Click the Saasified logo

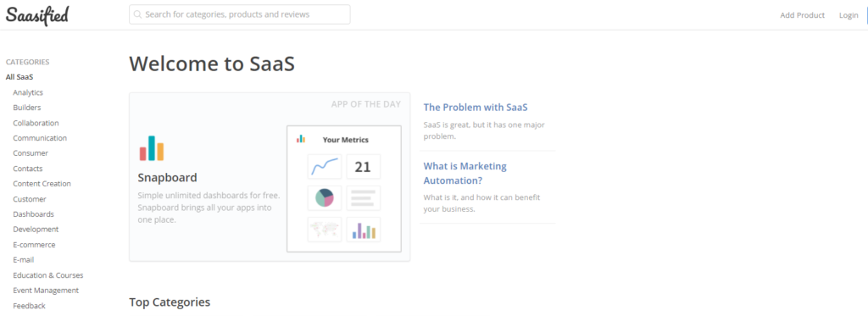(37, 15)
